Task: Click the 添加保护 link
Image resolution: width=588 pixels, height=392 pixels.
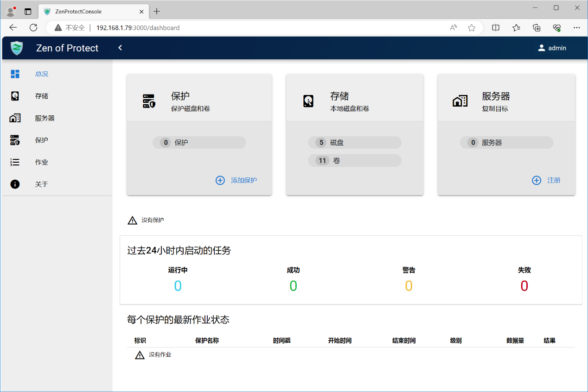Action: pyautogui.click(x=236, y=180)
